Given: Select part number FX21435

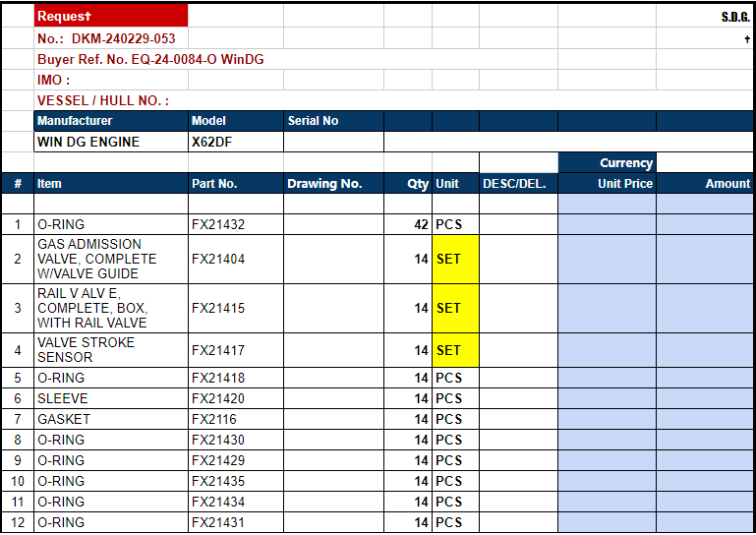Looking at the screenshot, I should pyautogui.click(x=236, y=482).
